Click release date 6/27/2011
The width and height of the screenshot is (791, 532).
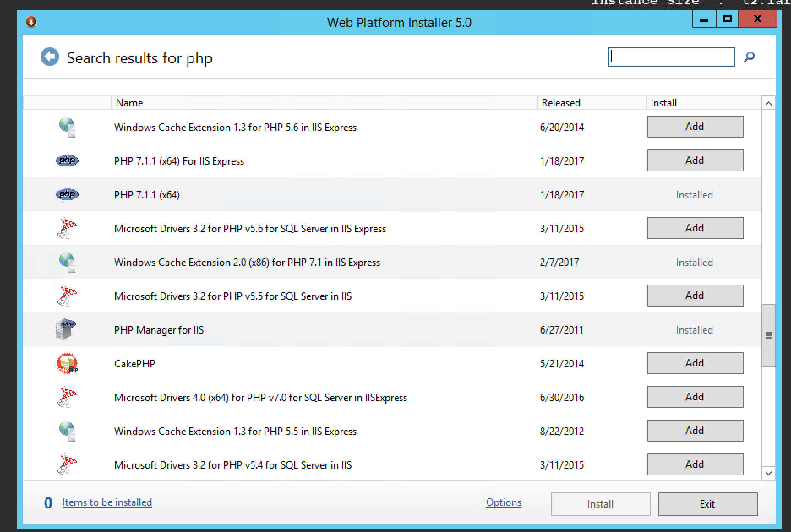tap(562, 330)
